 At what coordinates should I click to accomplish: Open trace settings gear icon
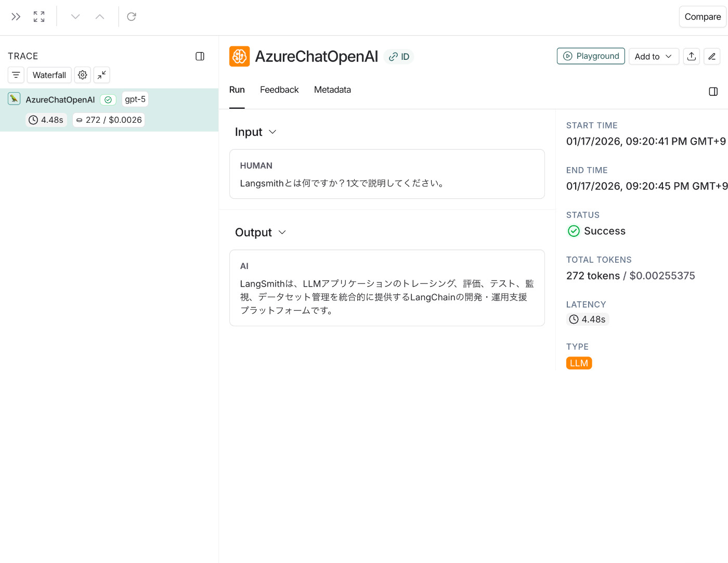point(82,75)
